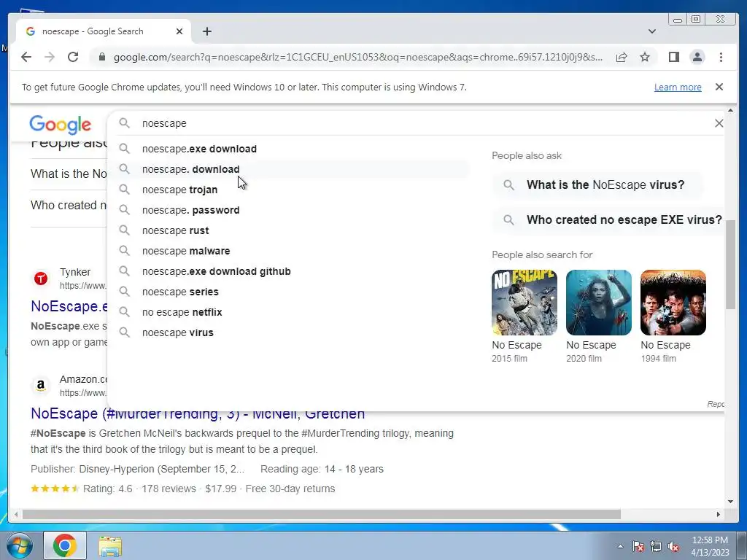Open the Learn more link about Chrome updates
This screenshot has height=560, width=747.
point(678,87)
